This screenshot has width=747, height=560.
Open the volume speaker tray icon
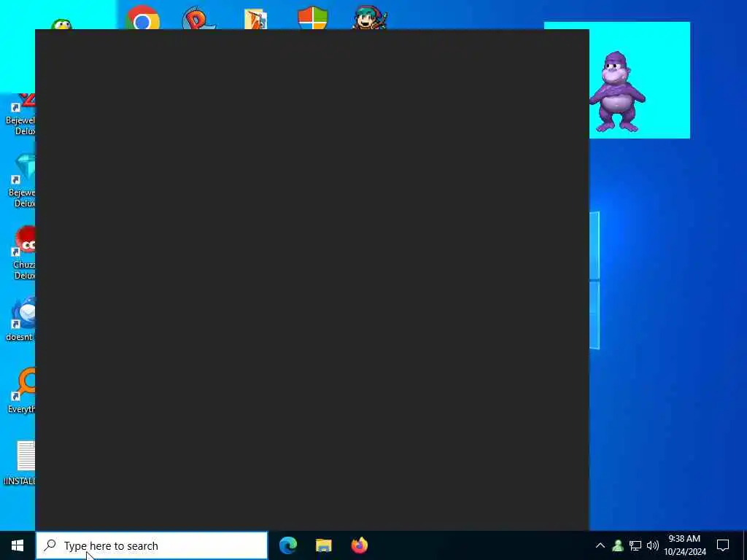pos(653,545)
